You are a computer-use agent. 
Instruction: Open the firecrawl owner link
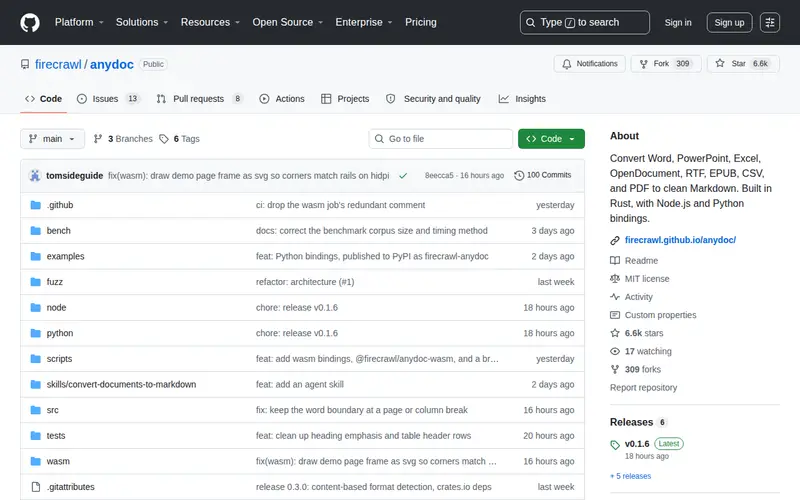click(58, 64)
